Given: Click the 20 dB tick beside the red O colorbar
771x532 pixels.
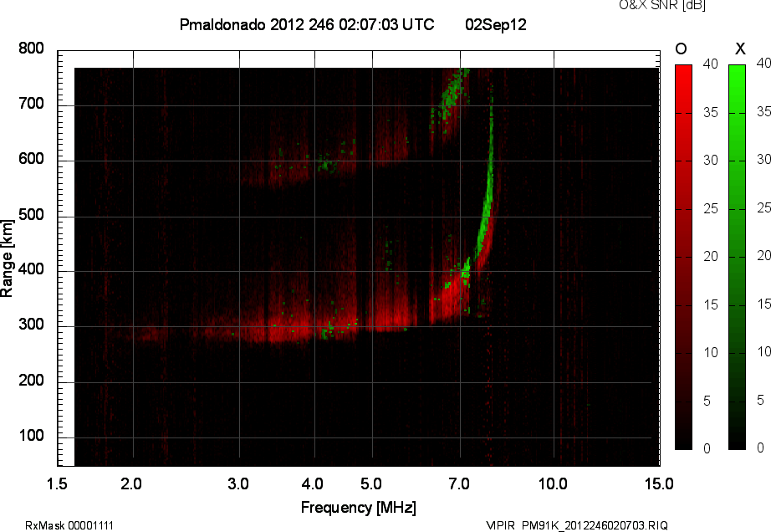Looking at the screenshot, I should pos(711,256).
